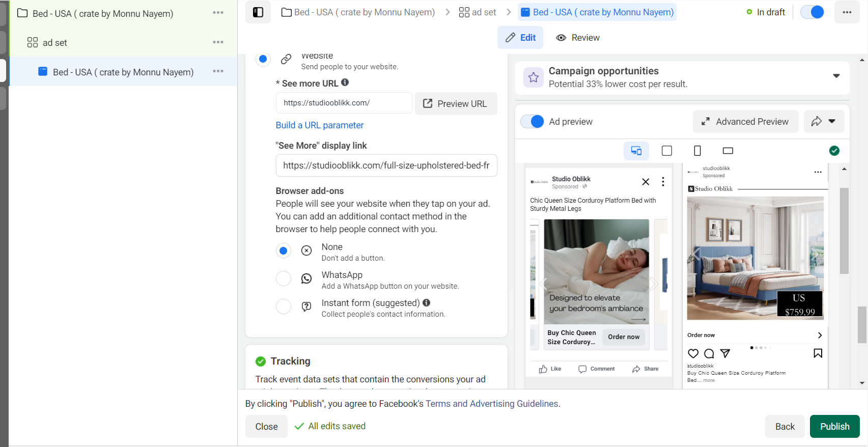Open options for the ad set row
Screen dimensions: 868x447
218,42
